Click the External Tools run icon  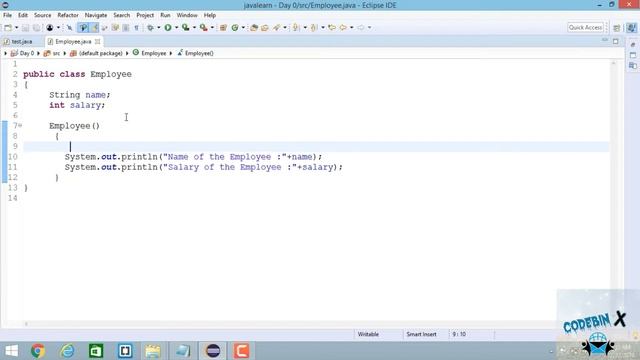[203, 28]
